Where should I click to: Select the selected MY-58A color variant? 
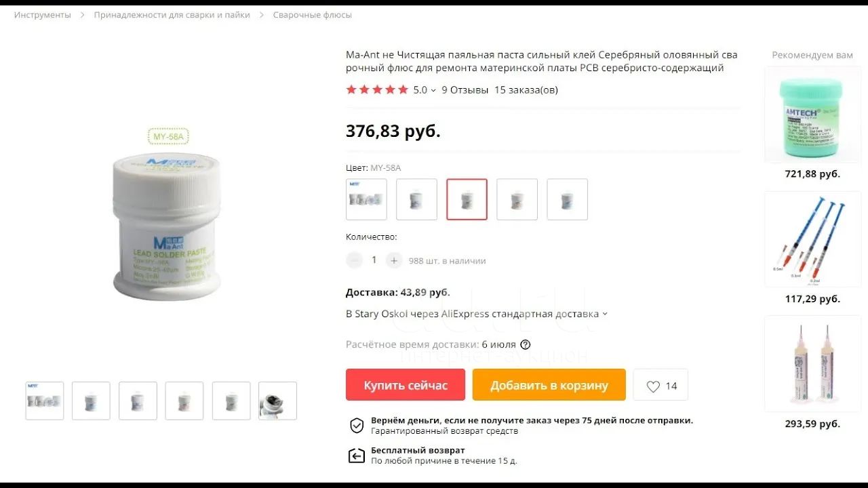coord(467,199)
